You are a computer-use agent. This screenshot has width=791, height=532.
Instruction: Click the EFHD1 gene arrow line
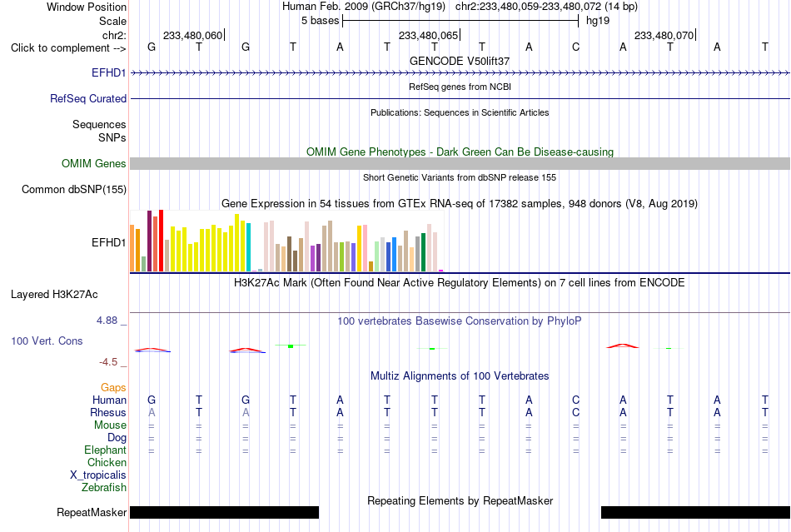[x=460, y=73]
